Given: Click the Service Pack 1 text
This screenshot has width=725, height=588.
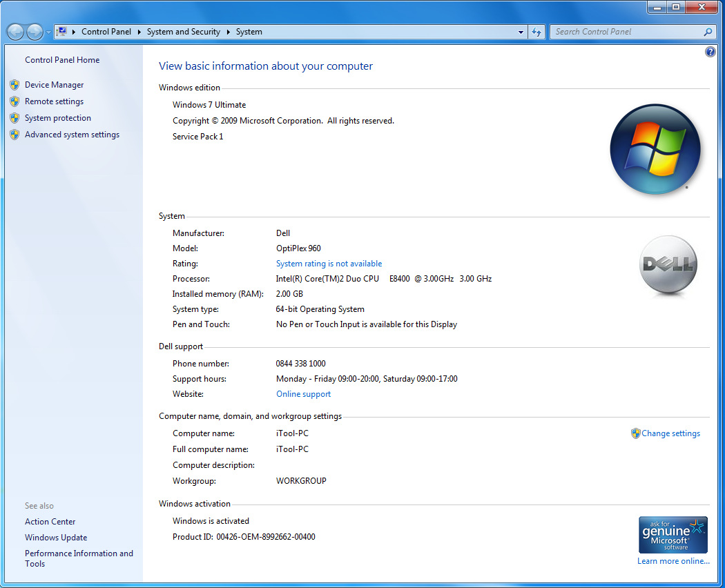Looking at the screenshot, I should pos(198,137).
